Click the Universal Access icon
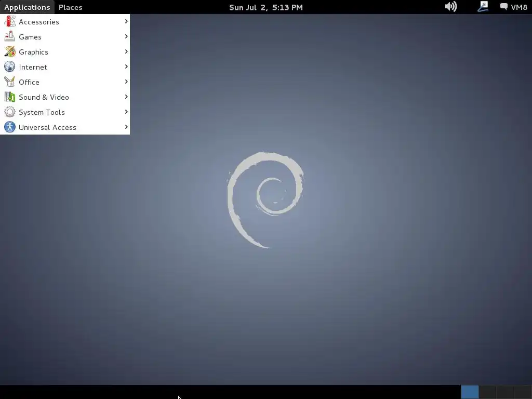The image size is (532, 399). click(10, 127)
